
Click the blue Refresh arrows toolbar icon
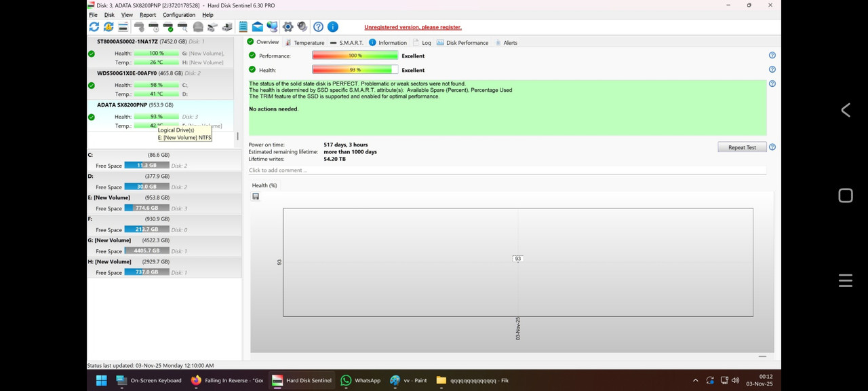94,27
